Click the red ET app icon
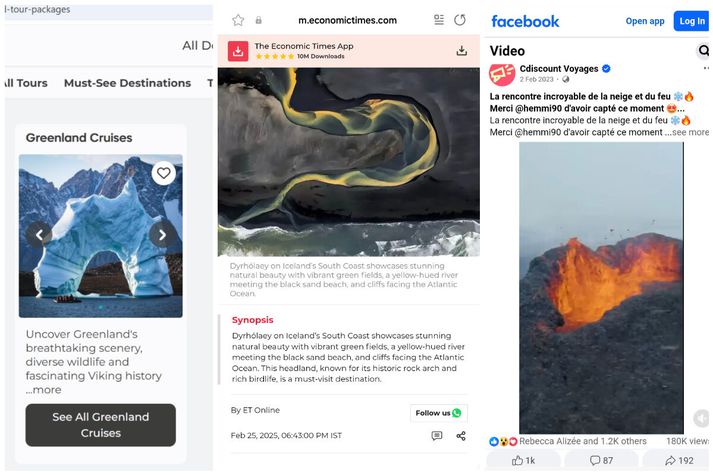Image resolution: width=713 pixels, height=475 pixels. [x=238, y=51]
